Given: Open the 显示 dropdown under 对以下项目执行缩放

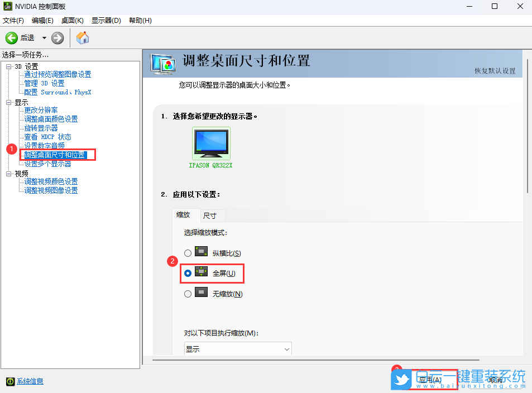Looking at the screenshot, I should [237, 348].
